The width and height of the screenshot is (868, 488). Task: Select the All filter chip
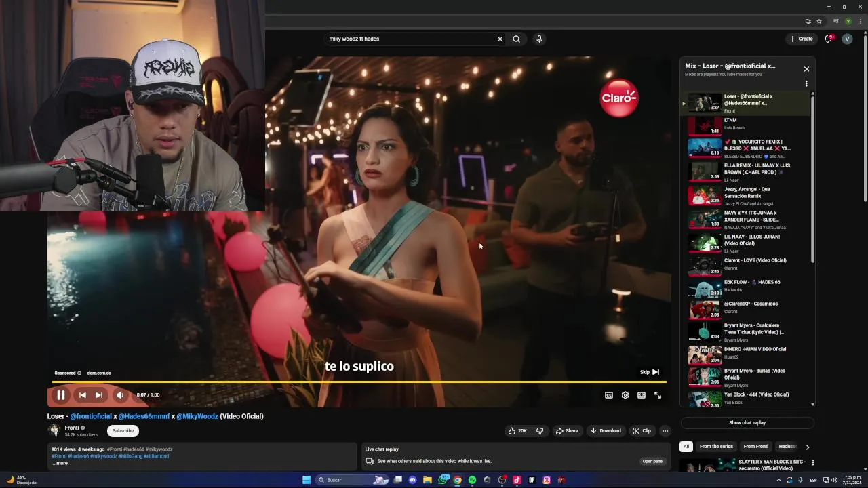686,447
